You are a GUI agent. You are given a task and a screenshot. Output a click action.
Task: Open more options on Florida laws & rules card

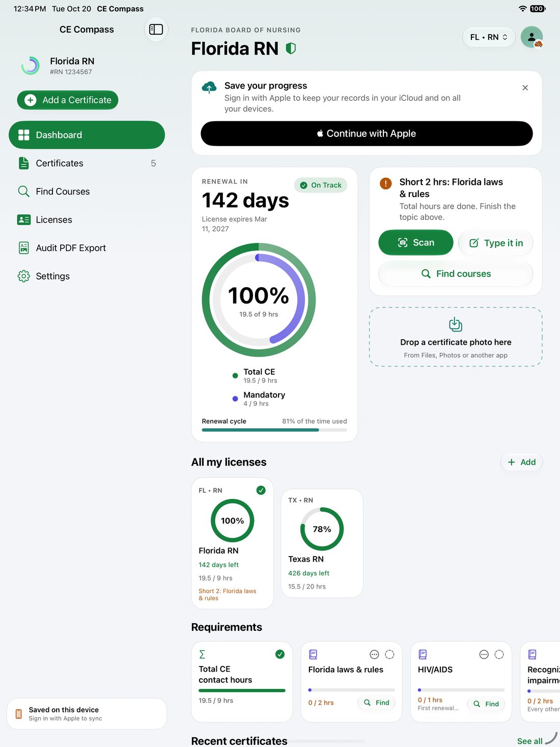click(x=374, y=654)
